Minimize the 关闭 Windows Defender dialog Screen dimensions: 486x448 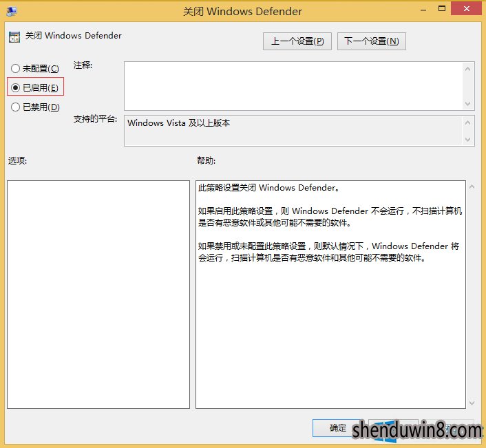click(423, 10)
